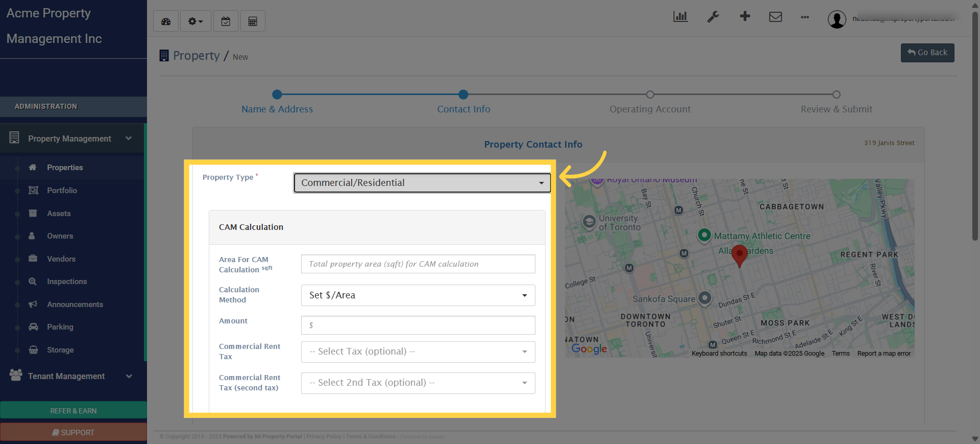Screen dimensions: 980x444
Task: Open the bar chart reports icon
Action: tap(680, 17)
